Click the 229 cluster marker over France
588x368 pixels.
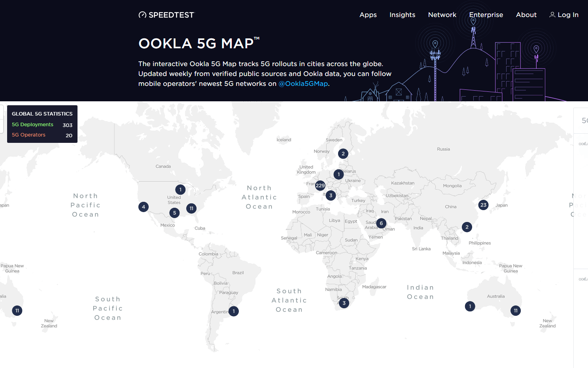click(320, 185)
